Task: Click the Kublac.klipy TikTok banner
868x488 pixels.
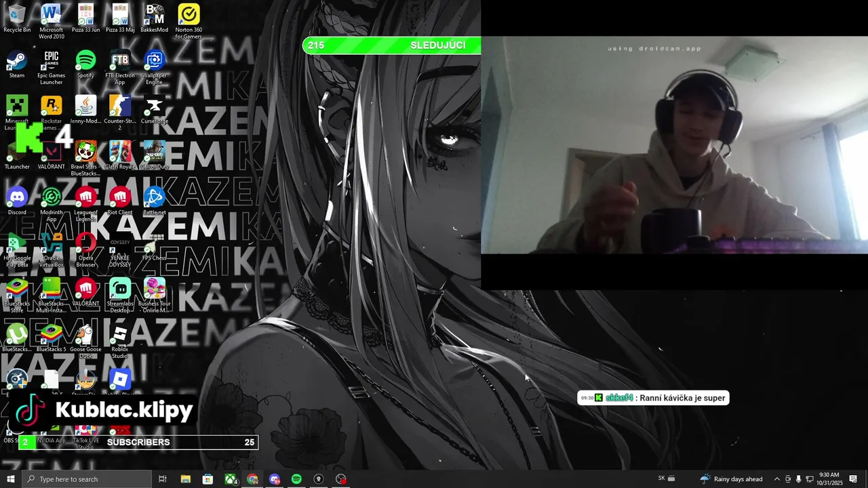Action: click(105, 410)
